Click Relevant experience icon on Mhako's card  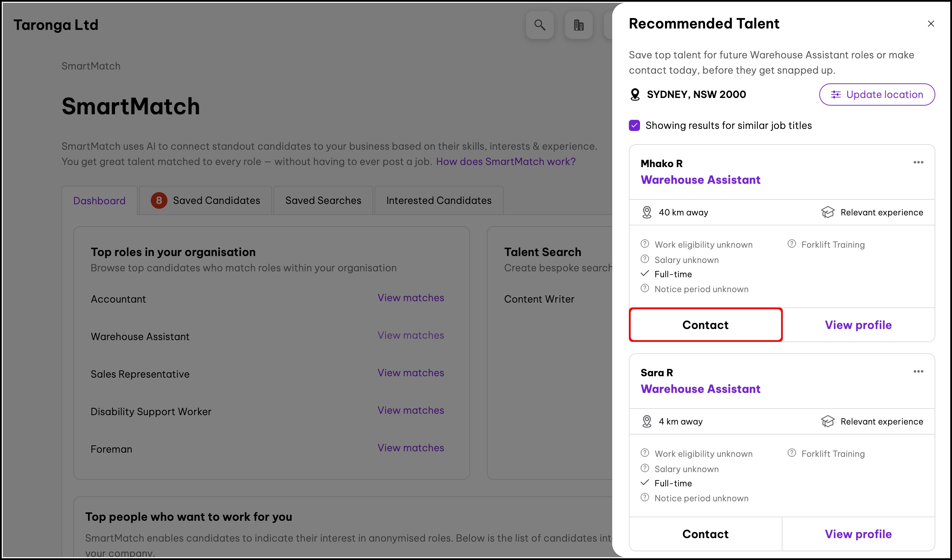[x=827, y=212]
